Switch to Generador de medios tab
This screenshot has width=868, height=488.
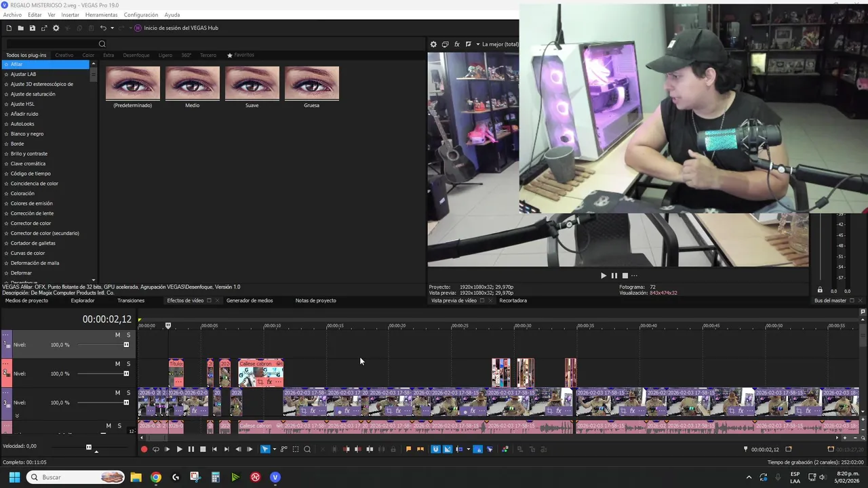point(250,300)
